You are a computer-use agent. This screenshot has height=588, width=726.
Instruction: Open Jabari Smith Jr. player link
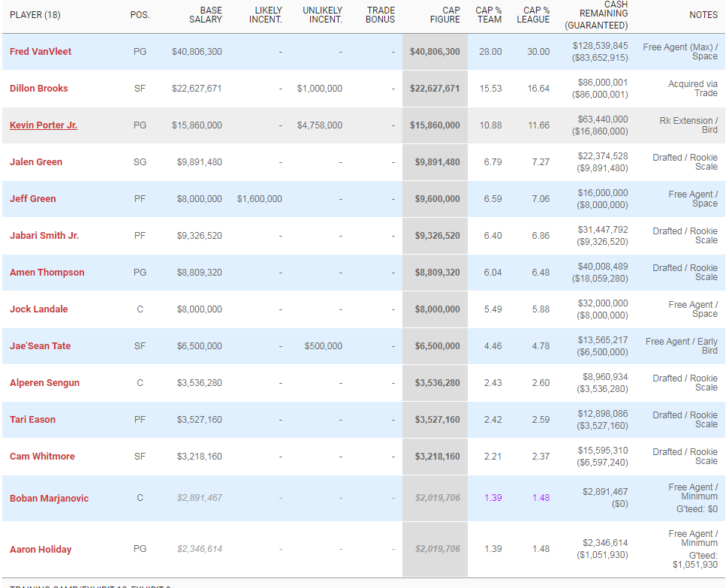[44, 235]
